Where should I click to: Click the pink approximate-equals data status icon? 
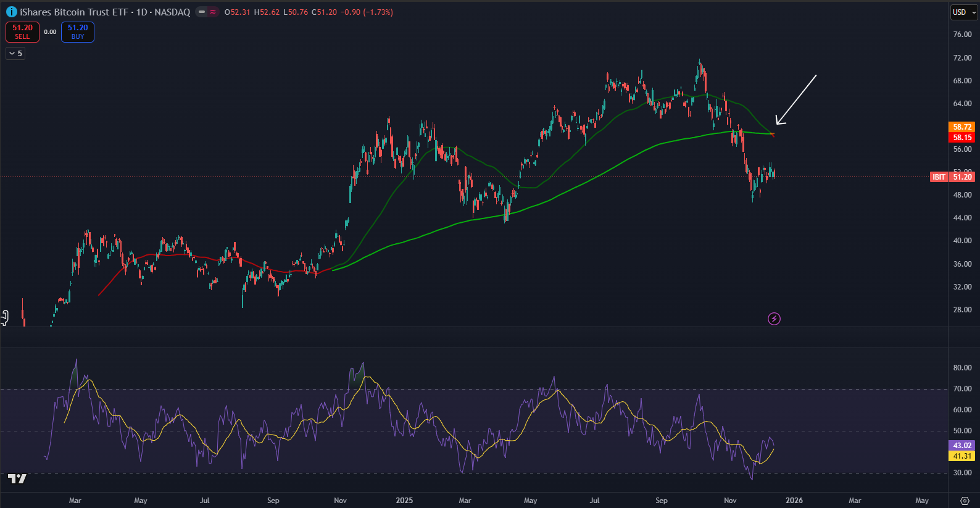tap(213, 12)
